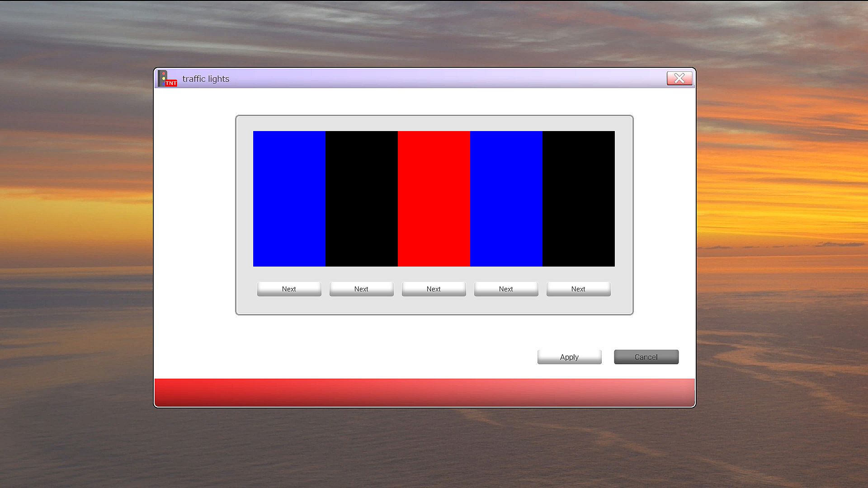868x488 pixels.
Task: Click the red banner at dialog bottom
Action: click(424, 392)
